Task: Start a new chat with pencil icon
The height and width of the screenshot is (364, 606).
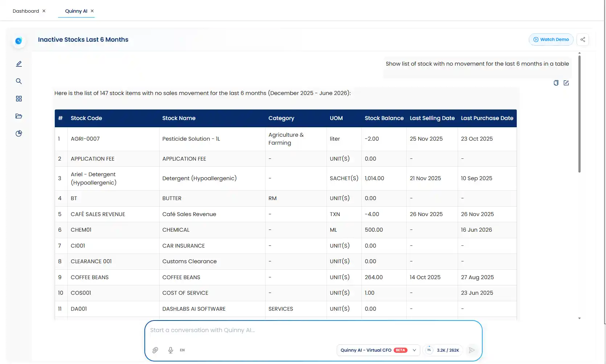Action: click(x=19, y=64)
